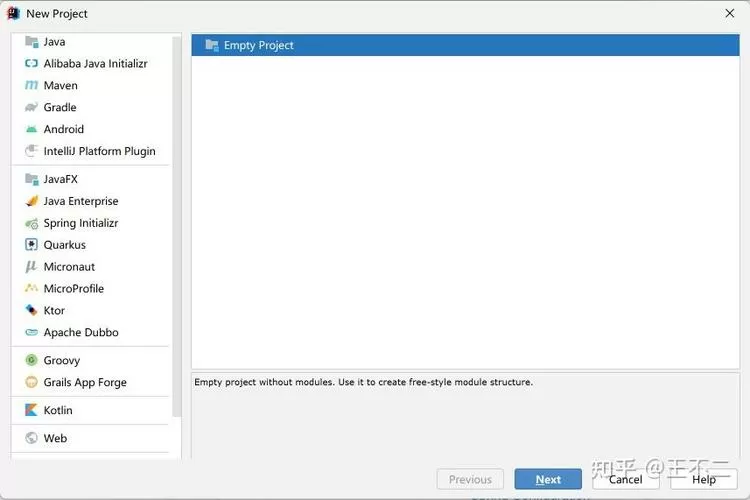Click the MicroProfile icon
This screenshot has height=500, width=750.
(32, 288)
